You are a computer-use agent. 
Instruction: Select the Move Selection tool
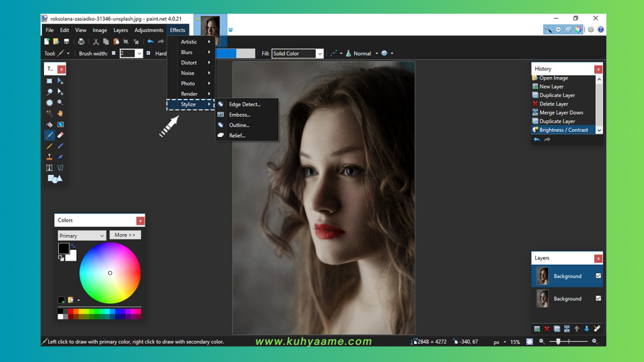tap(60, 92)
